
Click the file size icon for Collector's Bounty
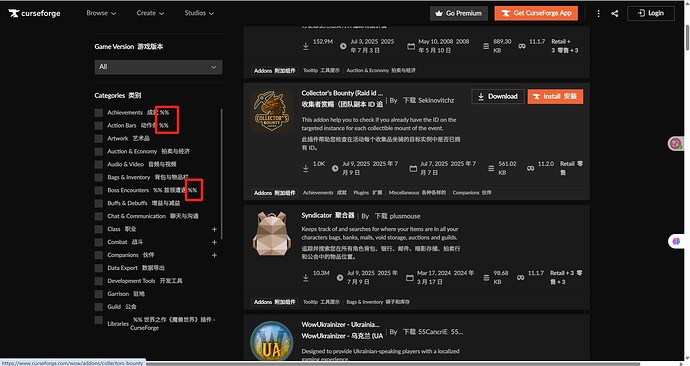tap(491, 168)
